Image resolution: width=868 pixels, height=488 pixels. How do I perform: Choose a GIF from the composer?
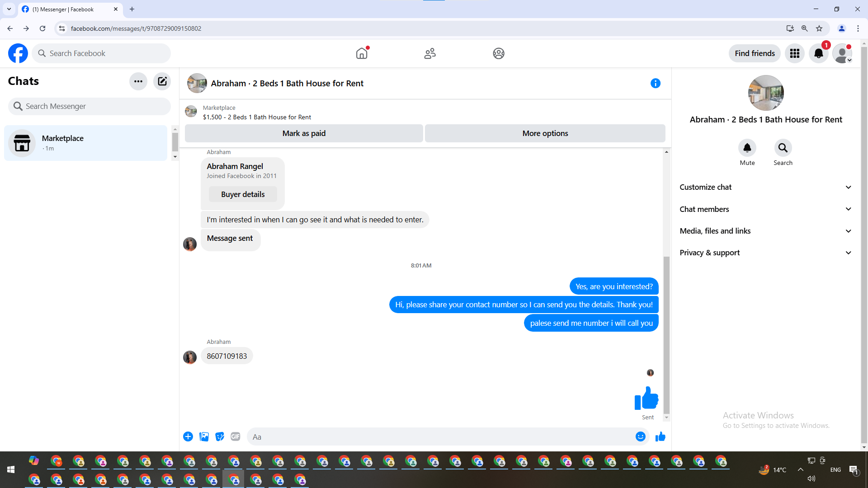pos(236,436)
